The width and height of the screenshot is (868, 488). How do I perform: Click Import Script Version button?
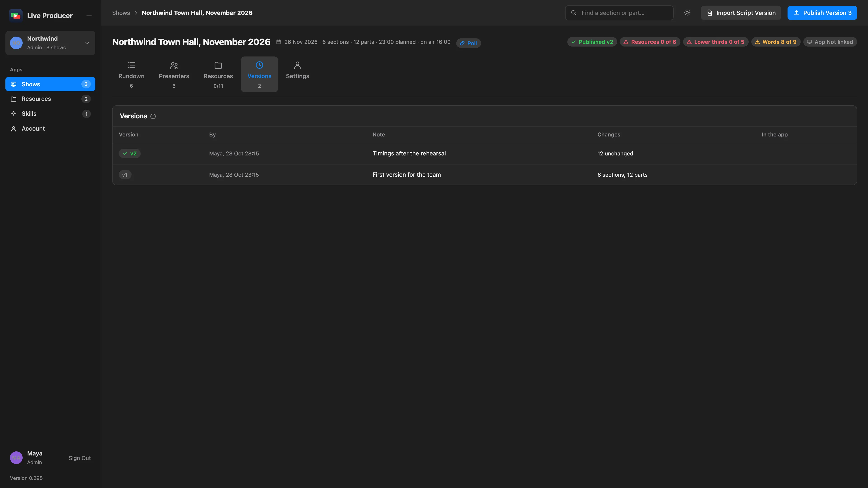pos(741,13)
